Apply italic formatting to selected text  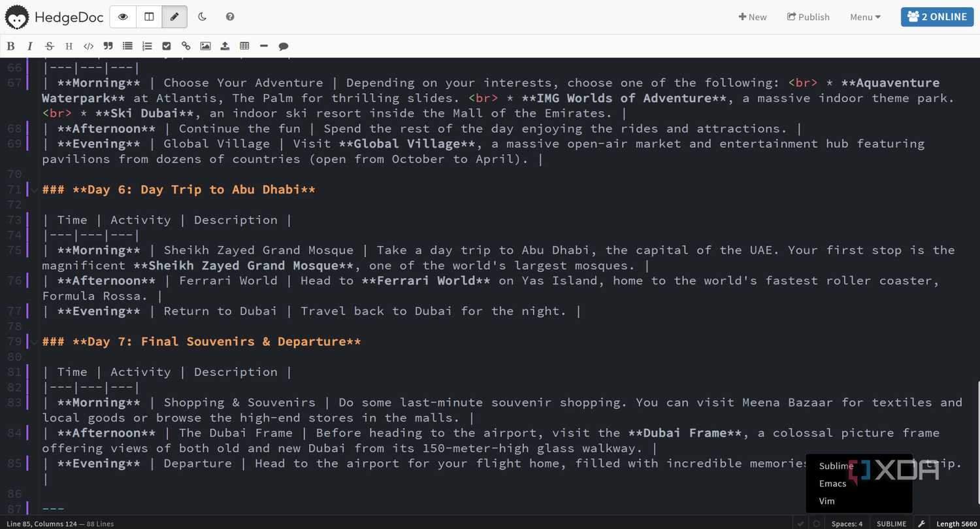click(29, 46)
